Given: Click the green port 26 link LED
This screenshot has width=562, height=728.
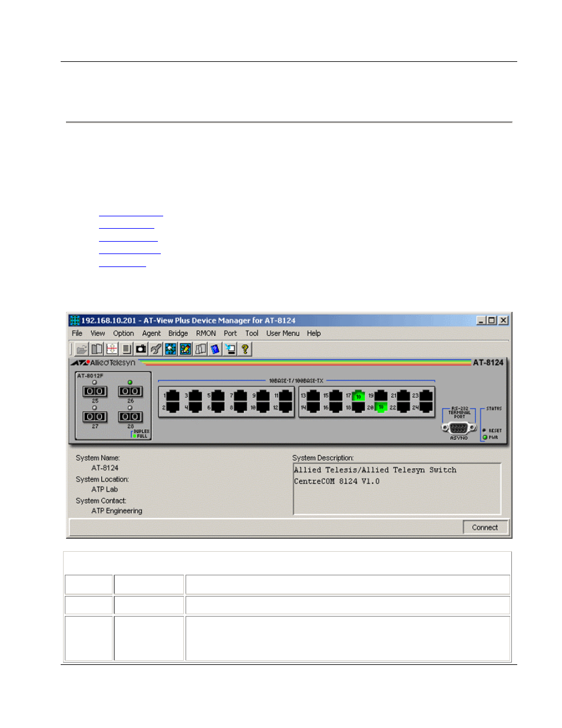Looking at the screenshot, I should pos(130,382).
